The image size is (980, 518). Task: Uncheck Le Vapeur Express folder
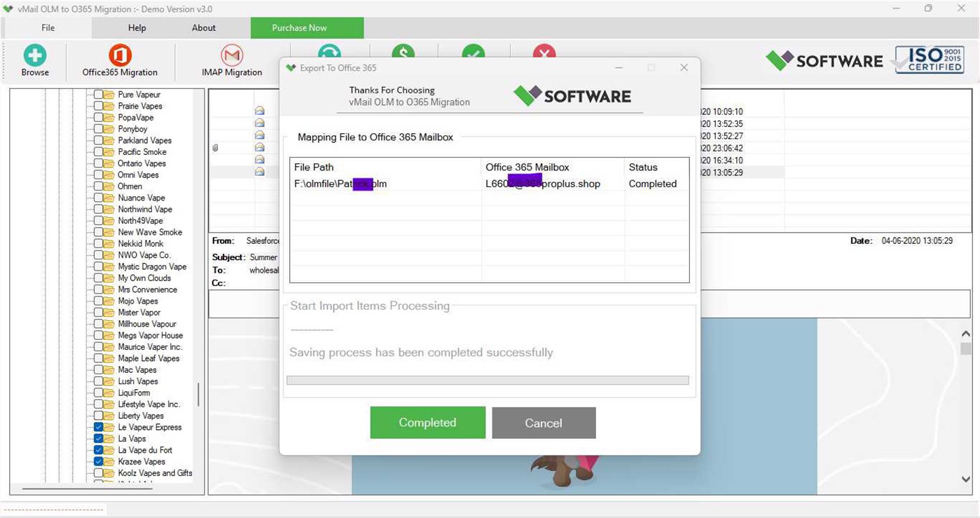pos(99,428)
